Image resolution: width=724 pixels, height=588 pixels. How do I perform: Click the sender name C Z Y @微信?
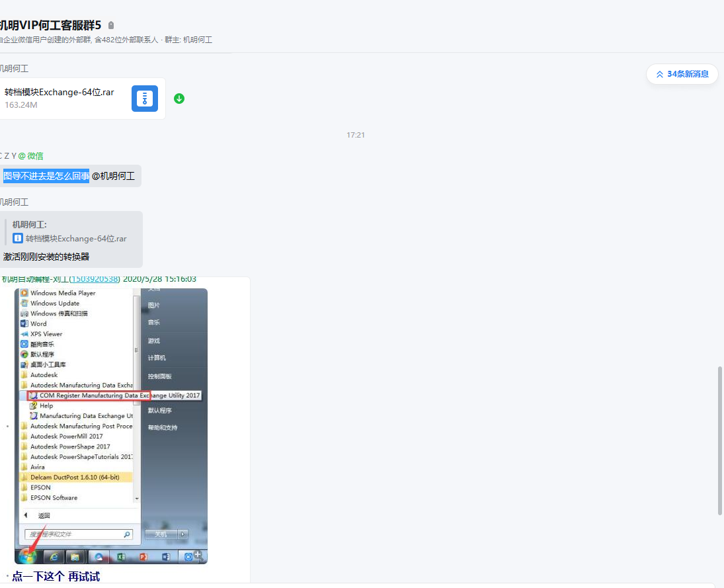[x=22, y=155]
